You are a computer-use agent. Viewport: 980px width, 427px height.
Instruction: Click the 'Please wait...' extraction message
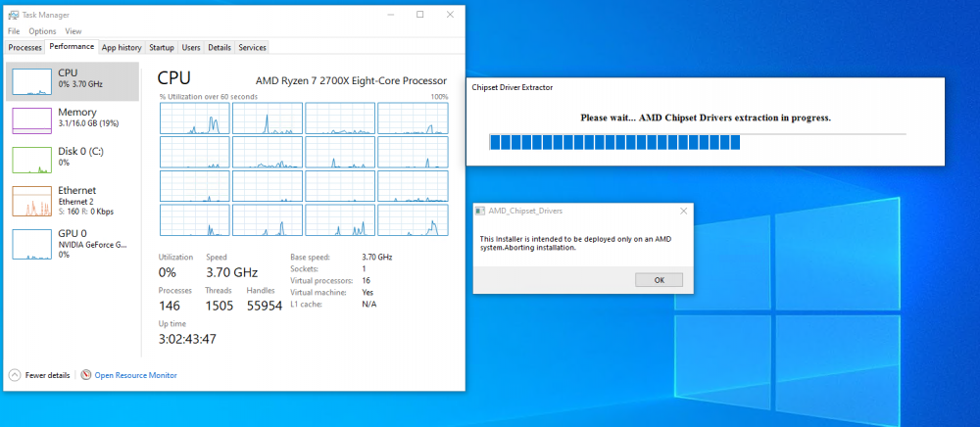pos(706,118)
